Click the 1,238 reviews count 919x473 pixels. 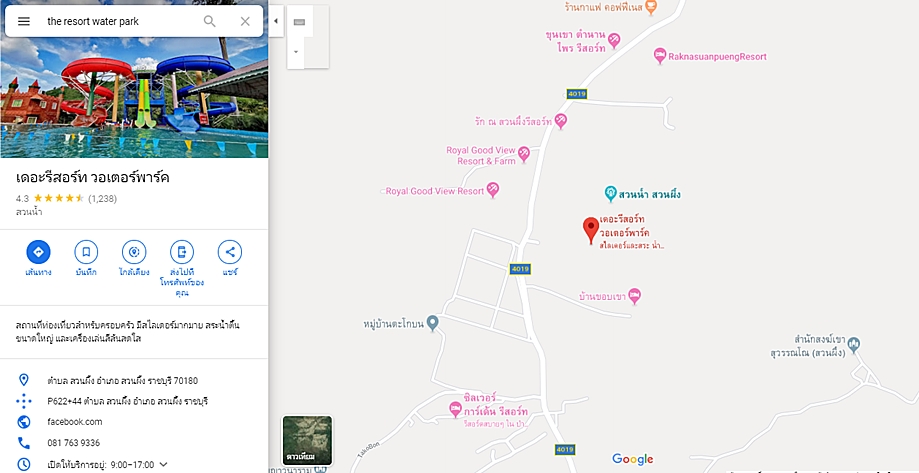point(103,199)
